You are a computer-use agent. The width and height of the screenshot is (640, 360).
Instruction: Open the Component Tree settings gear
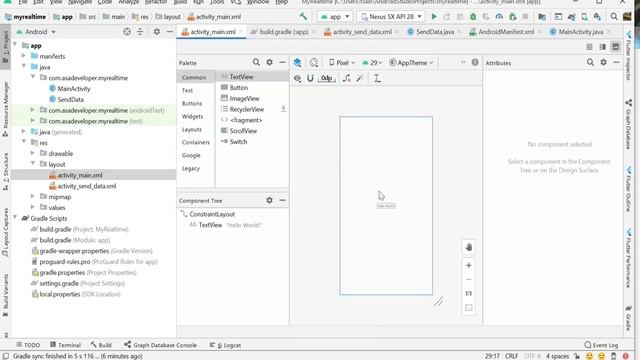pyautogui.click(x=269, y=200)
